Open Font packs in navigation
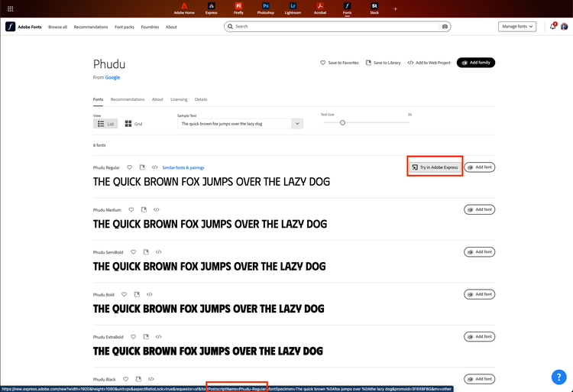Screen dimensions: 573x392 125,27
